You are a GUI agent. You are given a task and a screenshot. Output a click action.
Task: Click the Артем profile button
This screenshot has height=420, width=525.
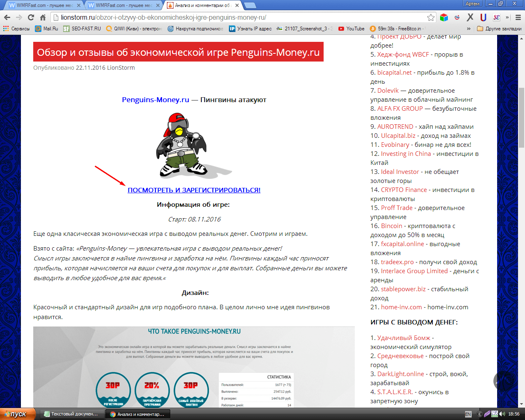(472, 4)
